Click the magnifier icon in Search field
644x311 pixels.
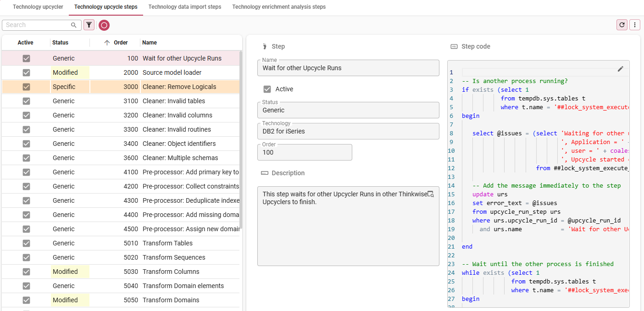pos(74,25)
